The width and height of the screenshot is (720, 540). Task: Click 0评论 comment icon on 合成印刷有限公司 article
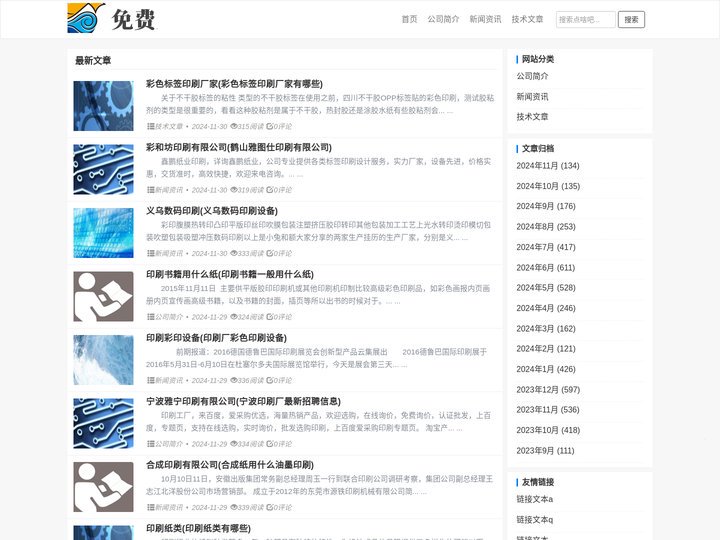(270, 507)
